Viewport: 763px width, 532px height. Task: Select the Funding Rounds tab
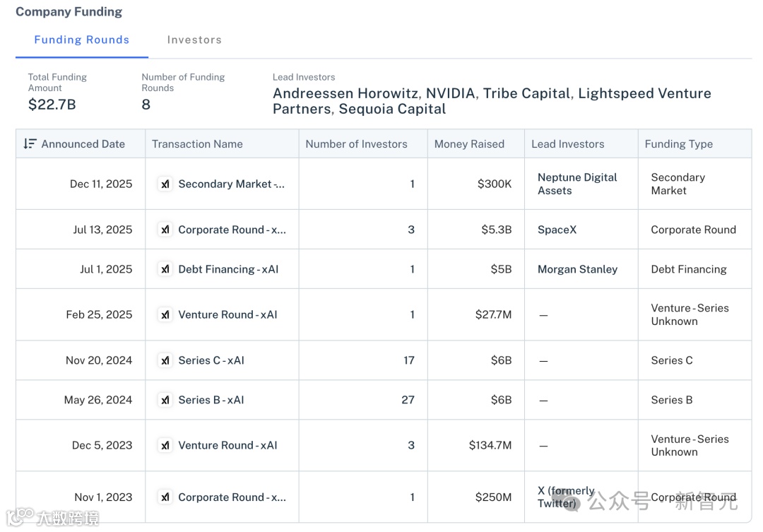pyautogui.click(x=82, y=40)
